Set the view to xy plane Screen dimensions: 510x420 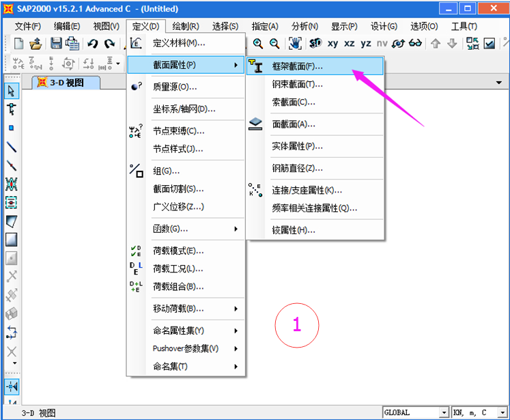point(332,43)
